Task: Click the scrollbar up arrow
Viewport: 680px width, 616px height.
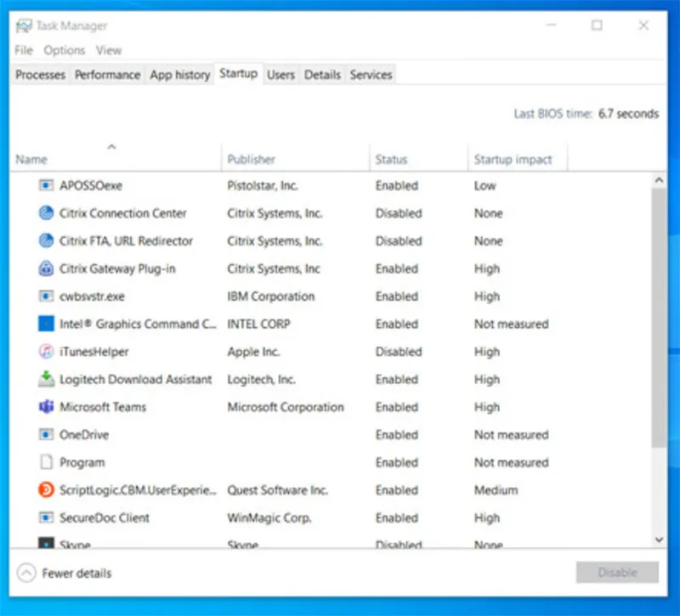Action: [660, 180]
